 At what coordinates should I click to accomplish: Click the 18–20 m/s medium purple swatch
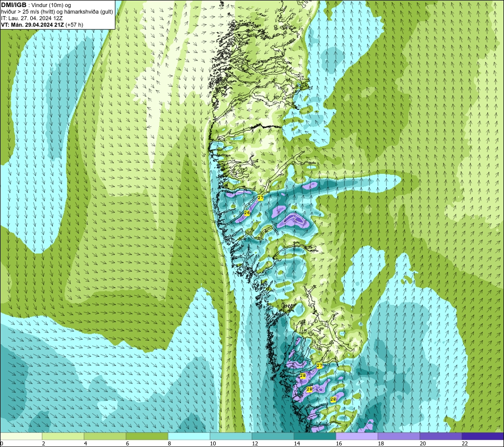coord(399,436)
